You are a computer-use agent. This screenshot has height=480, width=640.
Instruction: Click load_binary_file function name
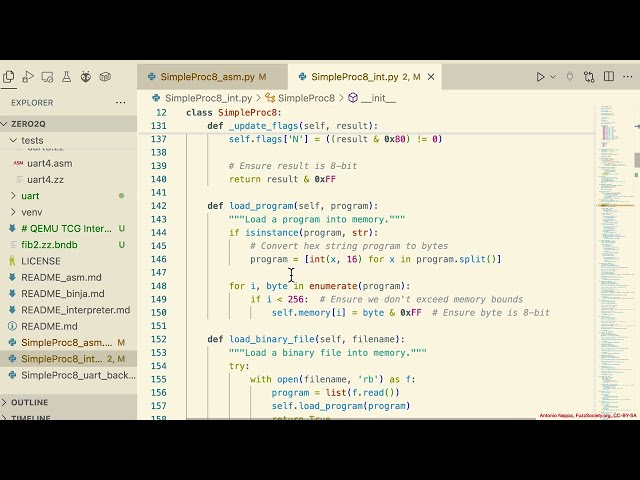272,339
